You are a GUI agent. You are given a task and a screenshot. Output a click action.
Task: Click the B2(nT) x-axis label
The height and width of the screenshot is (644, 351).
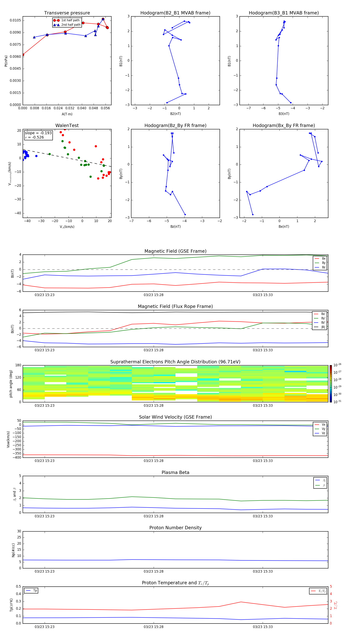coord(175,114)
